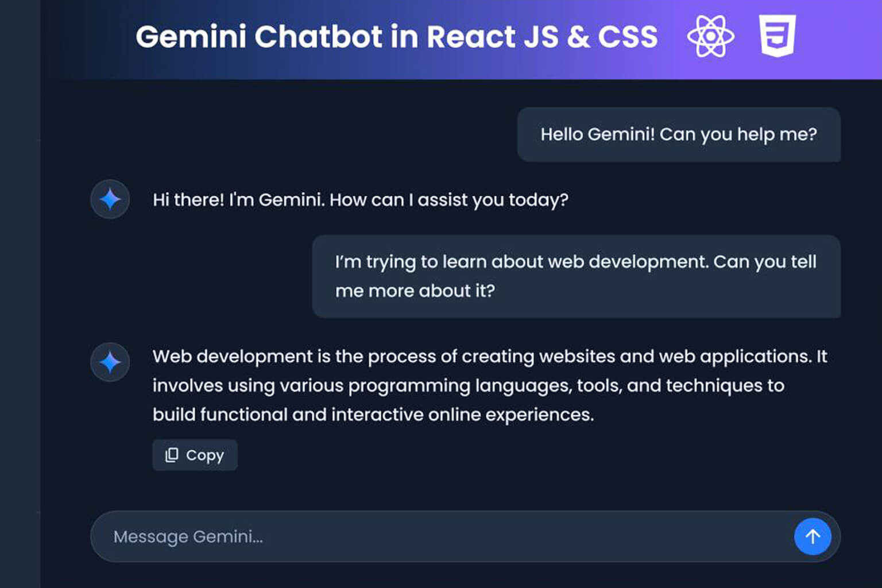
Task: Click the "Gemini Chatbot in React JS & CSS" title
Action: [x=397, y=36]
